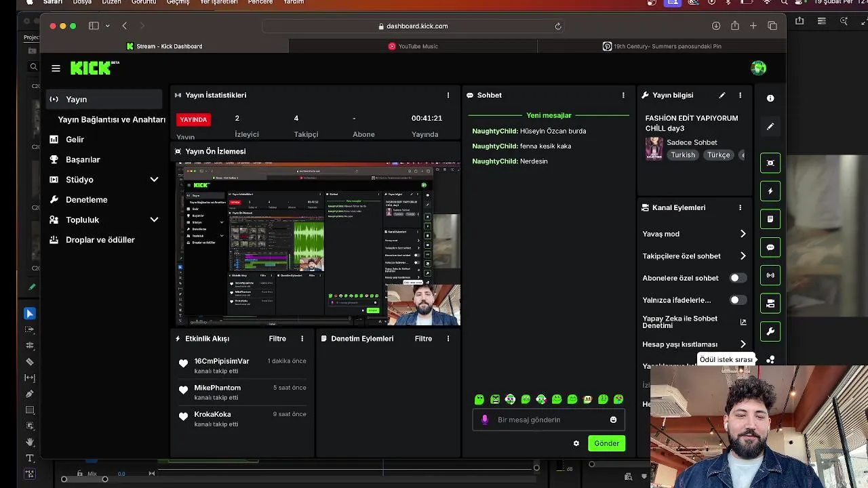The image size is (868, 488).
Task: Click the Gönder send button
Action: tap(606, 443)
